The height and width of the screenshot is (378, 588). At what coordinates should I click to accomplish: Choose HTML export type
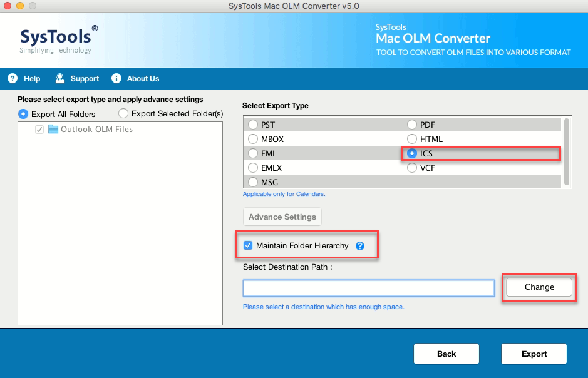tap(412, 139)
